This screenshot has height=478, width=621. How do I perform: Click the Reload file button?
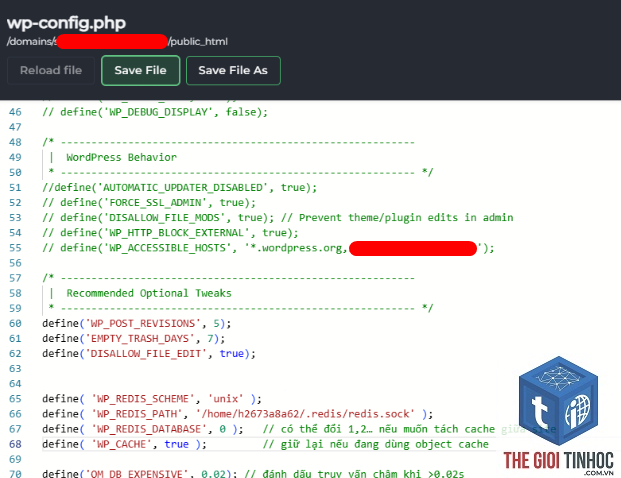click(x=51, y=70)
